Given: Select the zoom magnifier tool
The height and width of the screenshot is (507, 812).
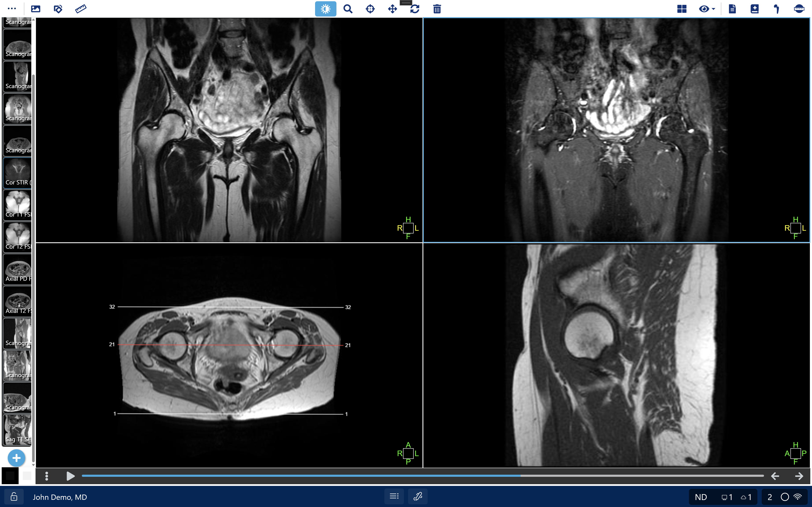Looking at the screenshot, I should pyautogui.click(x=348, y=9).
